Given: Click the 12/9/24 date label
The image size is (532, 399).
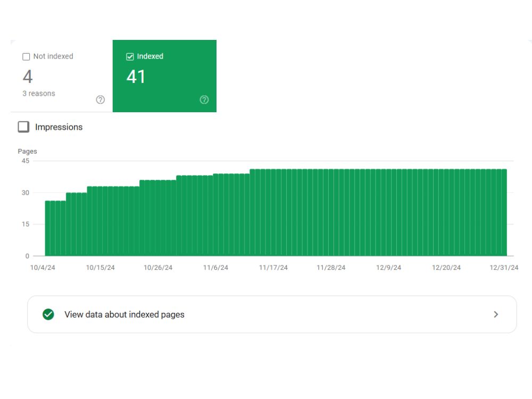Looking at the screenshot, I should 389,268.
